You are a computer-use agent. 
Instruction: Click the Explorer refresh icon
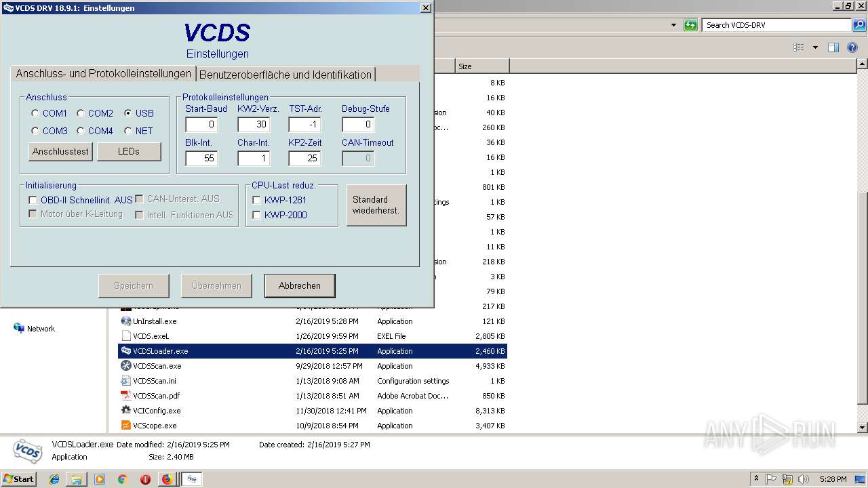(x=690, y=25)
